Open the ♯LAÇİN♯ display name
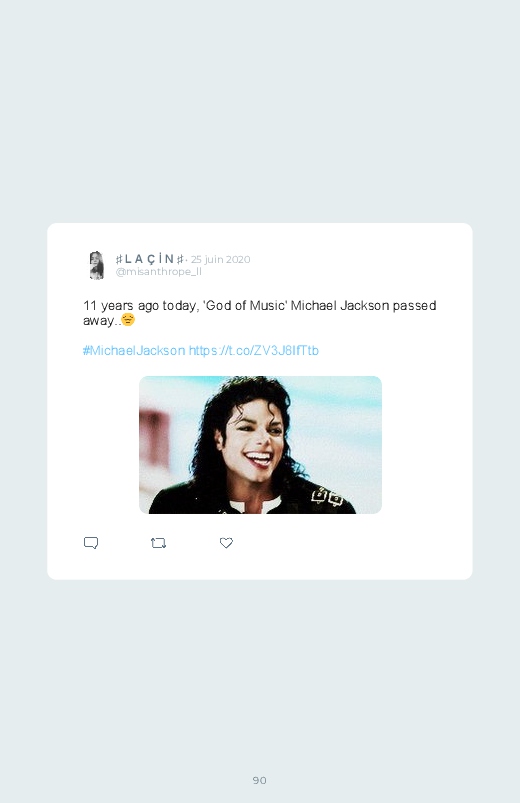 point(150,259)
